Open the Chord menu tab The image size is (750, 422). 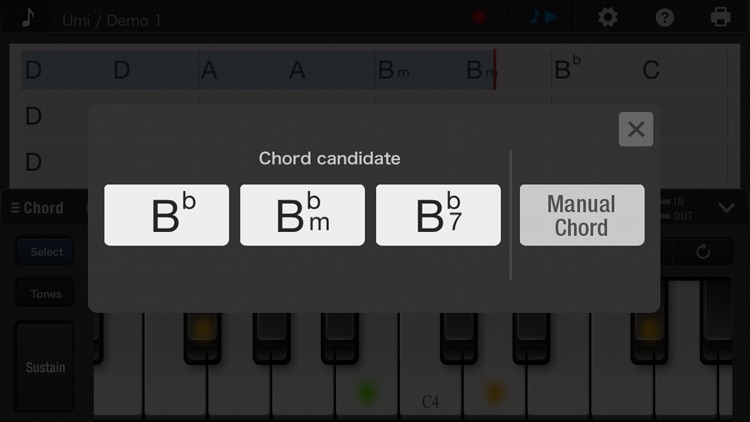[37, 208]
